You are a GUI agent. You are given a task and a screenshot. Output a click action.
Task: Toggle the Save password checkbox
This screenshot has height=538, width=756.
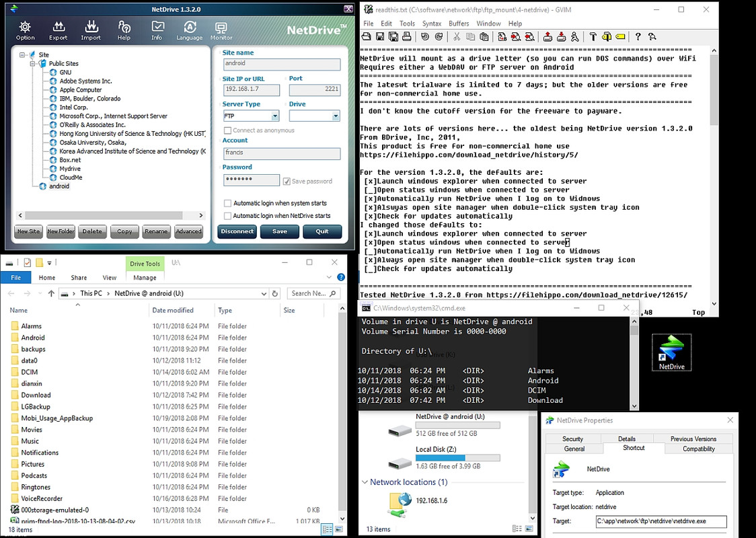[x=287, y=182]
